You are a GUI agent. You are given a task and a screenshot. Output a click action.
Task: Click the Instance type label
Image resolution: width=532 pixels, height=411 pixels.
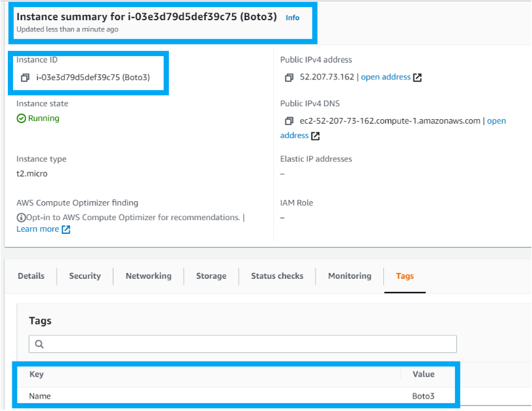tap(41, 159)
